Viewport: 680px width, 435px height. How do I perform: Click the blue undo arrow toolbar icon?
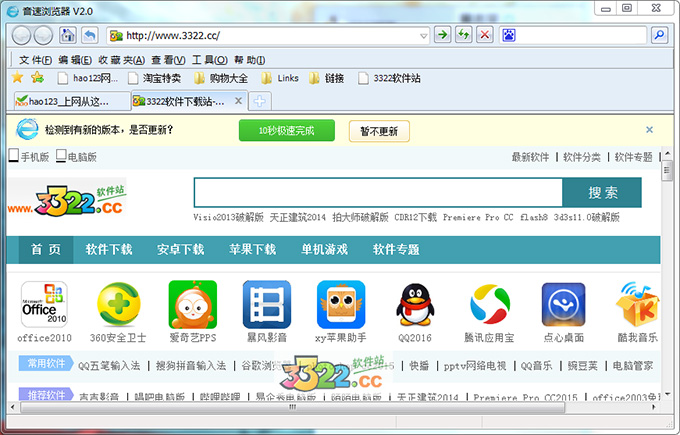pyautogui.click(x=90, y=35)
